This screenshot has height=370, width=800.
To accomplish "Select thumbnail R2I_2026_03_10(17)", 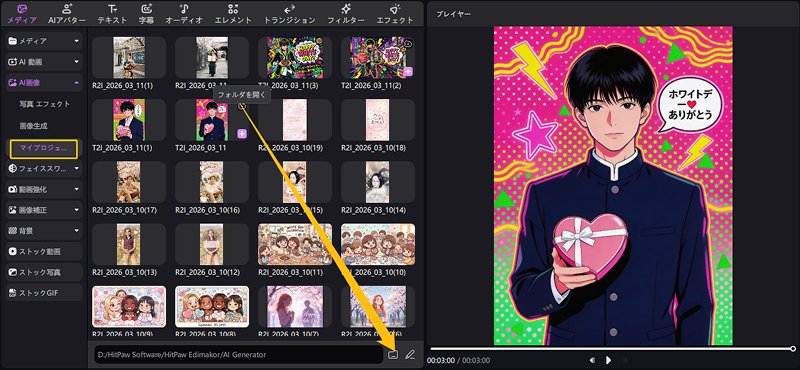I will coord(129,182).
